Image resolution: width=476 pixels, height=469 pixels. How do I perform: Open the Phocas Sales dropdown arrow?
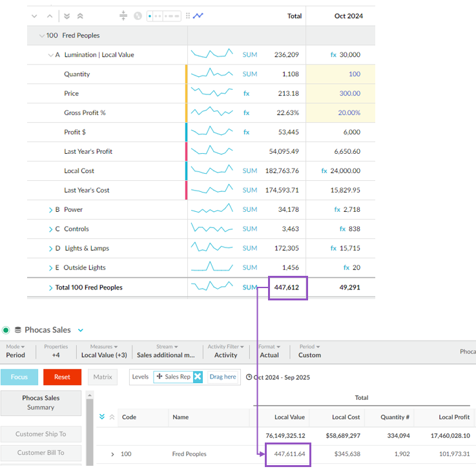point(81,330)
